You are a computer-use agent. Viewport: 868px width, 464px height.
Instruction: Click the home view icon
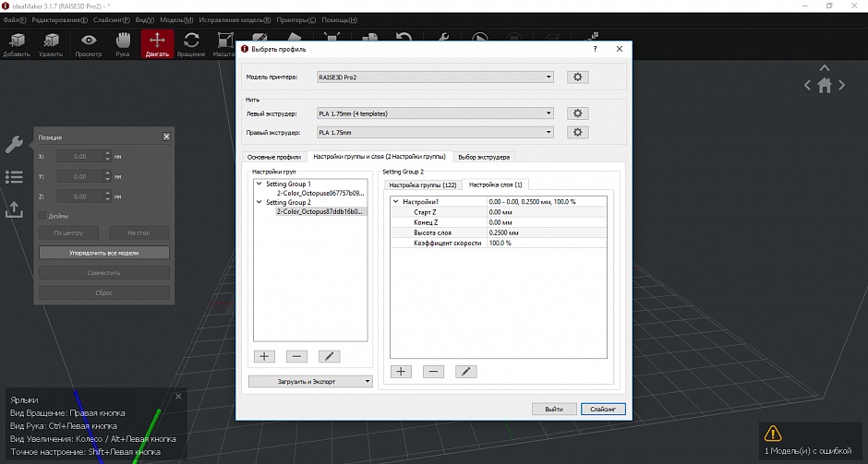pyautogui.click(x=825, y=85)
